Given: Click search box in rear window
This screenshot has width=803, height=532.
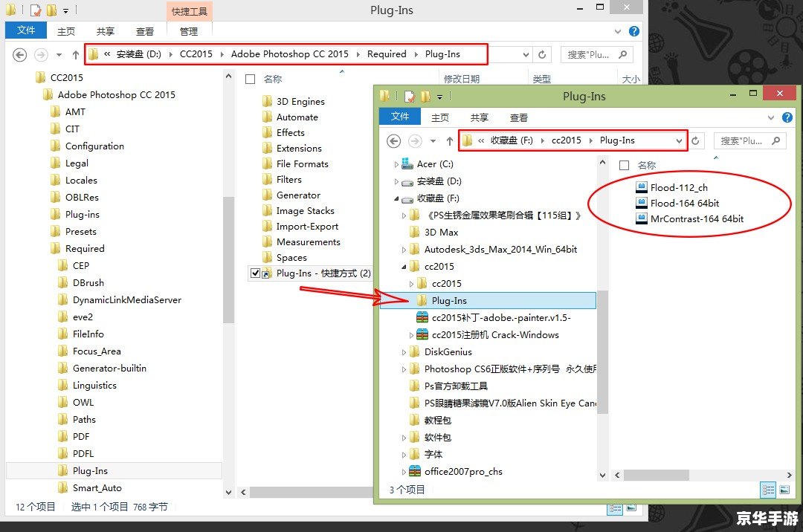Looking at the screenshot, I should pyautogui.click(x=596, y=54).
